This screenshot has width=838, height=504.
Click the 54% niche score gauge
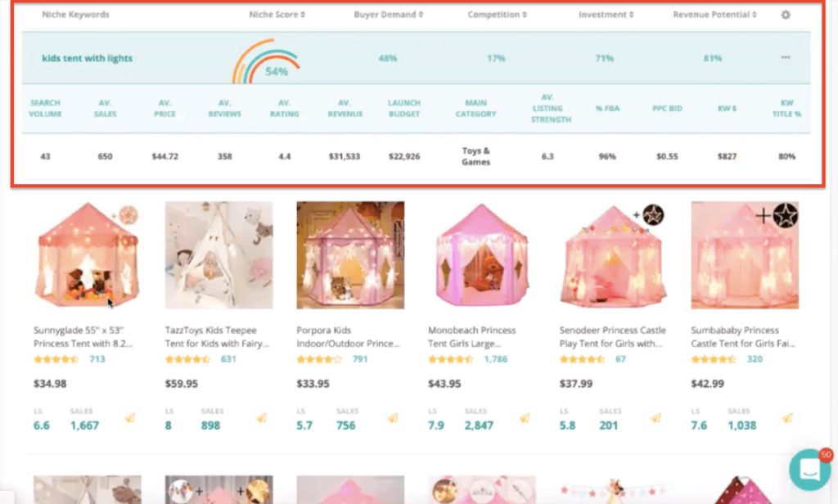pos(266,61)
